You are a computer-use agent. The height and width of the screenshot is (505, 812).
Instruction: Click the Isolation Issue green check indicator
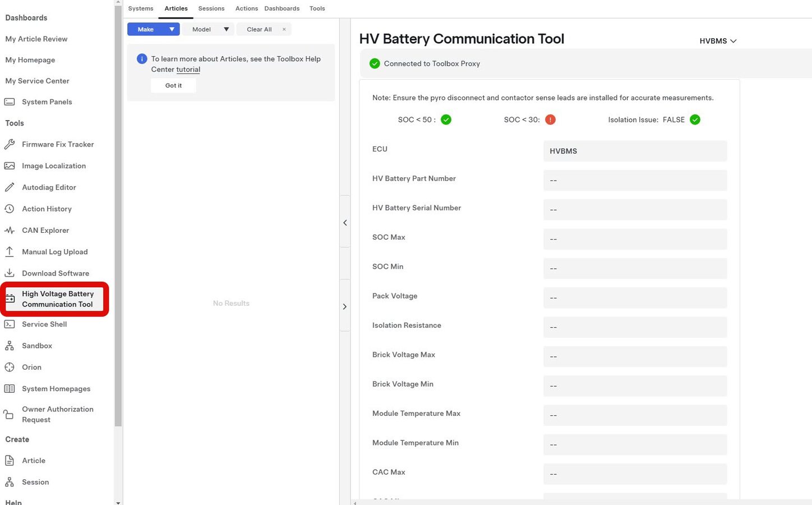695,120
